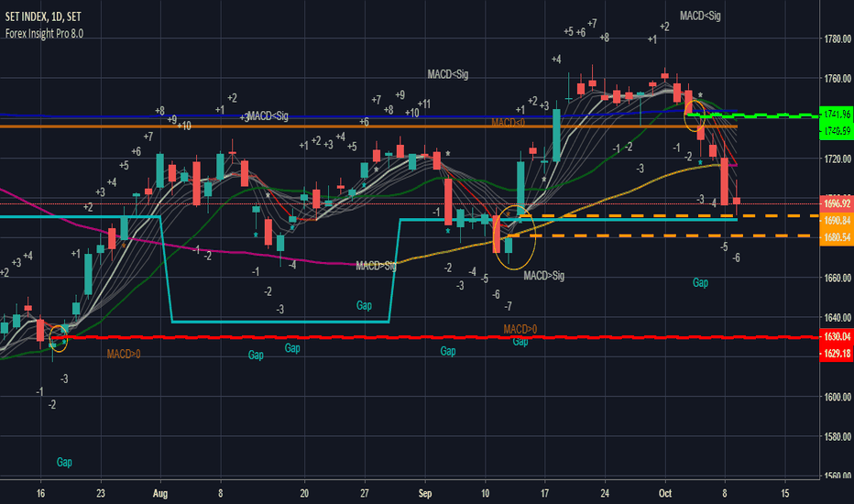The height and width of the screenshot is (504, 854).
Task: Click the "17" date axis label
Action: coord(544,494)
